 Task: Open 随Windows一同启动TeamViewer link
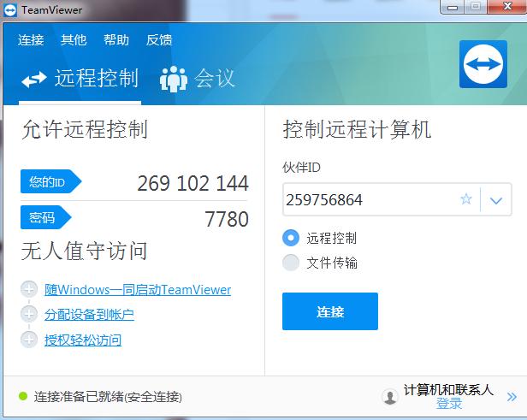(138, 290)
